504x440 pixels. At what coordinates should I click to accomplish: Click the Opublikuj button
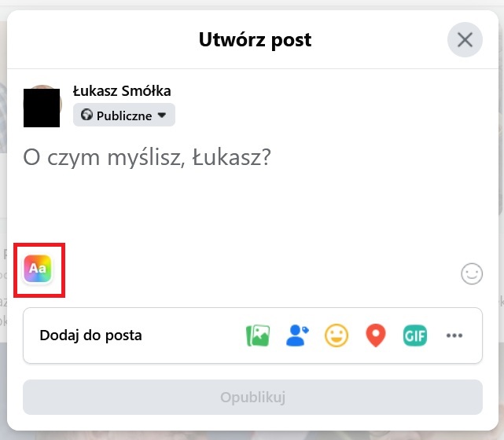pyautogui.click(x=252, y=398)
